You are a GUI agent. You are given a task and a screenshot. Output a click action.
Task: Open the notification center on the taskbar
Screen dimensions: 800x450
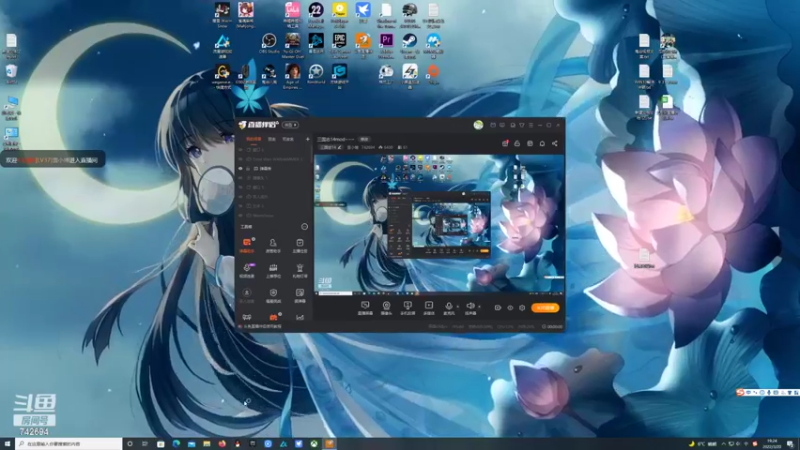[x=790, y=444]
